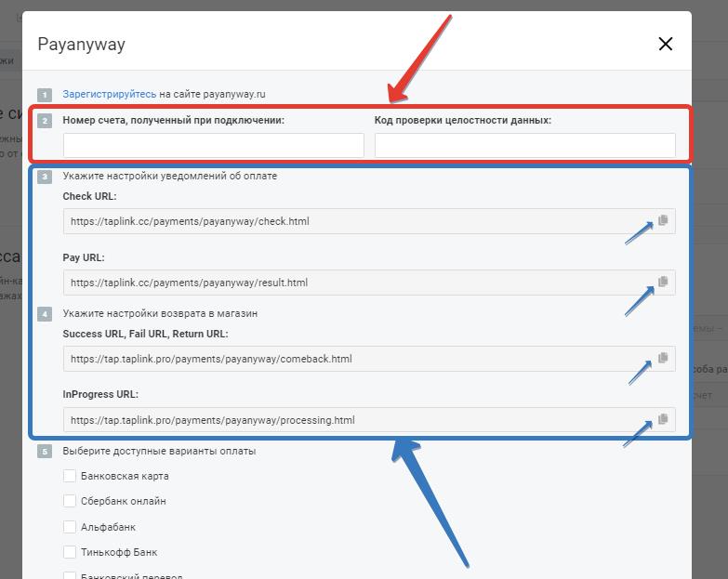Enable the Альфабанк payment option

[x=70, y=527]
